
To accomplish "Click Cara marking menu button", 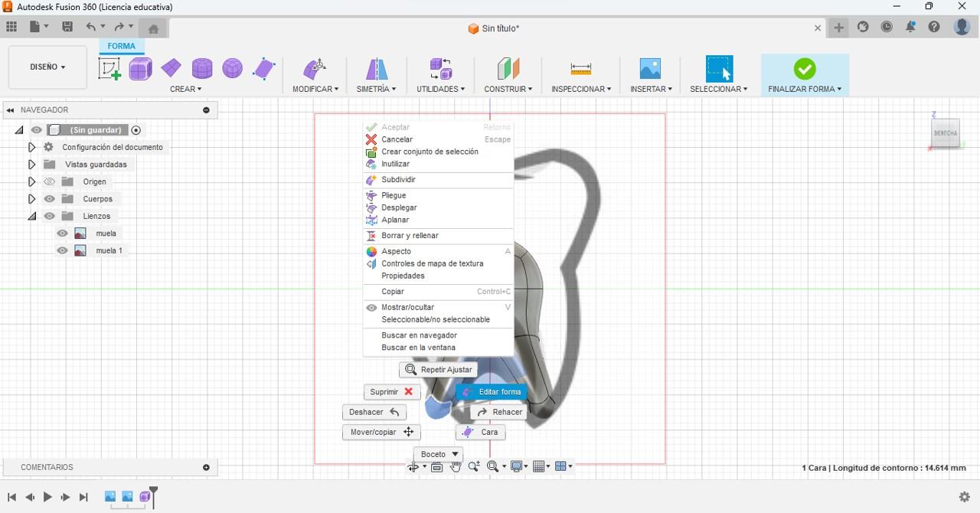I will [481, 433].
